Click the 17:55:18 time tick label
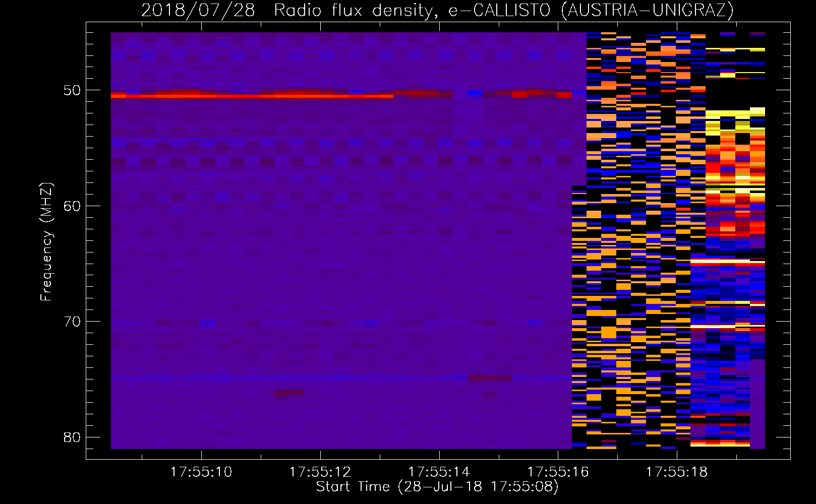 (x=677, y=472)
